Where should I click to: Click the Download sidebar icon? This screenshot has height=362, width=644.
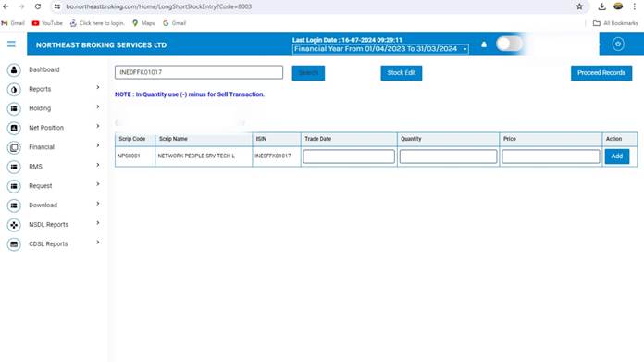tap(14, 206)
